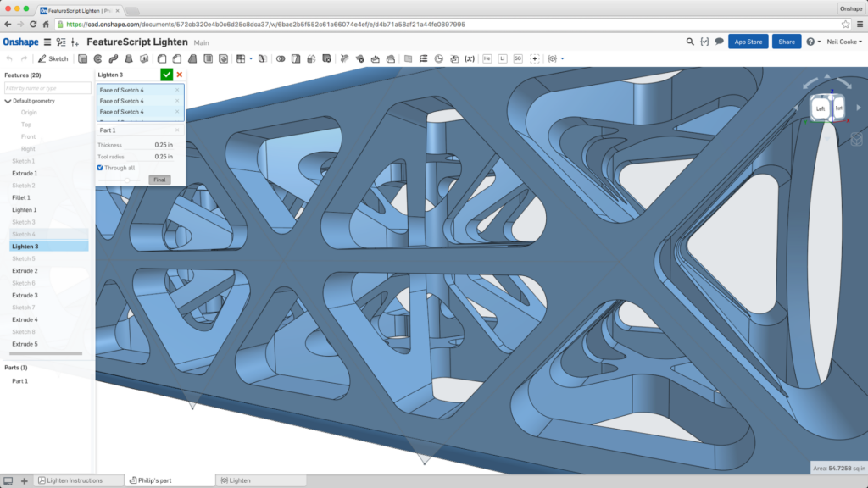Screen dimensions: 868x488
Task: Collapse the Default geometry tree
Action: [x=8, y=102]
